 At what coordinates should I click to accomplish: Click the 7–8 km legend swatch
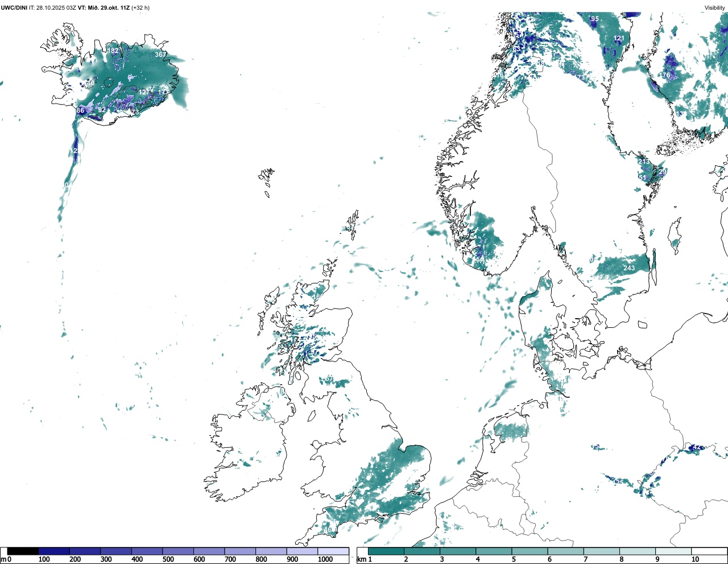point(601,551)
